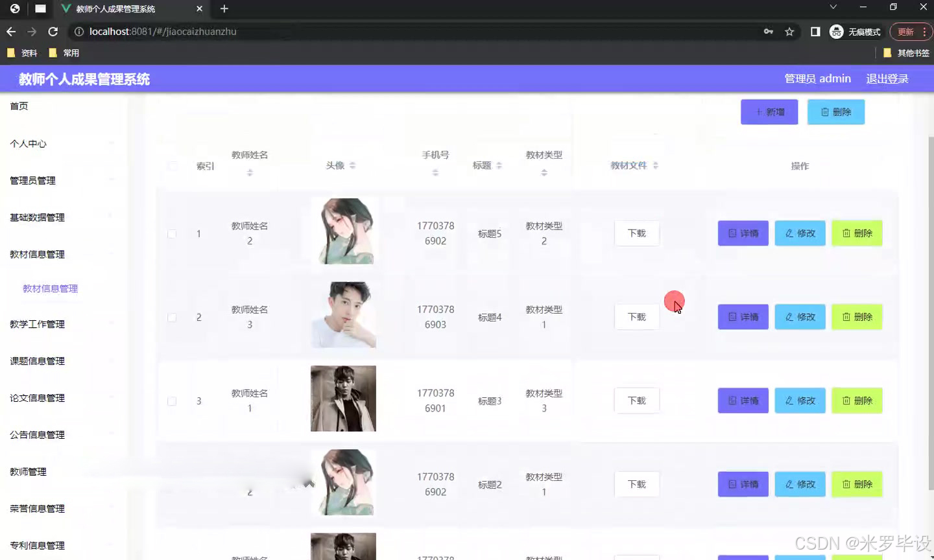Viewport: 934px width, 560px height.
Task: Open saved passwords key icon
Action: [769, 31]
